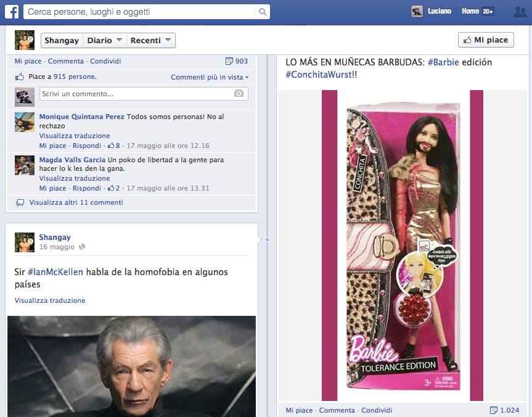Select the Shangay page tab

point(62,41)
